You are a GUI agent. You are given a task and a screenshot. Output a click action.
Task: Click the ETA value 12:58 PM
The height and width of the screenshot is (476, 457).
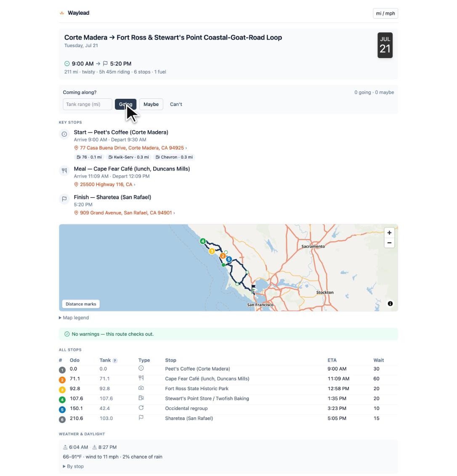[x=338, y=389]
